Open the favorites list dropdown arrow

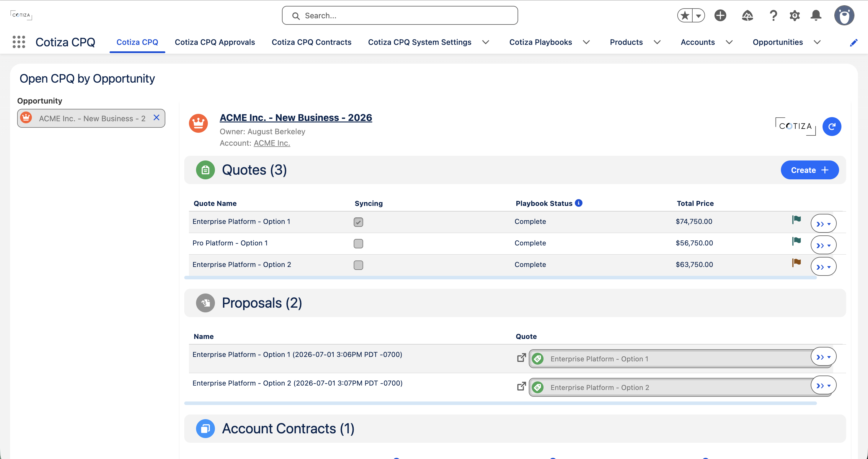698,16
